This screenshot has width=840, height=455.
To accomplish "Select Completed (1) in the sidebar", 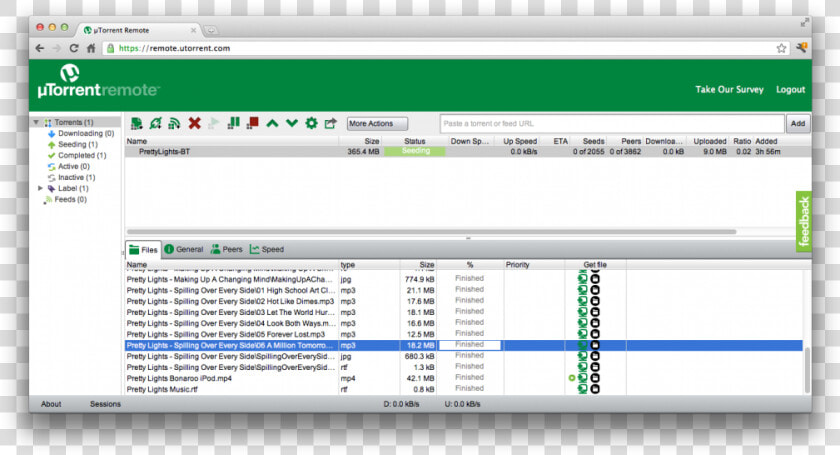I will click(x=82, y=155).
